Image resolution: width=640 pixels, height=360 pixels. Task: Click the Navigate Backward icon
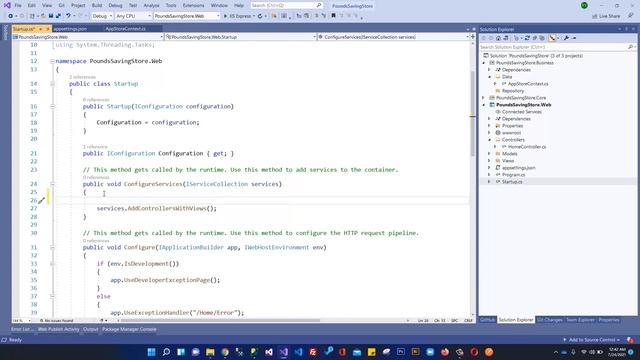11,16
